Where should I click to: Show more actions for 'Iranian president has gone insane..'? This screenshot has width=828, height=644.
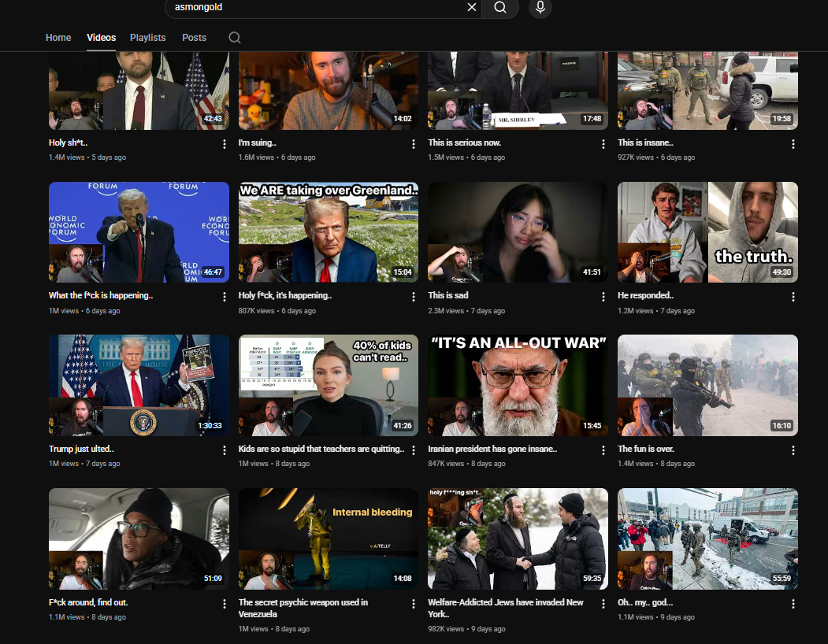click(x=603, y=450)
